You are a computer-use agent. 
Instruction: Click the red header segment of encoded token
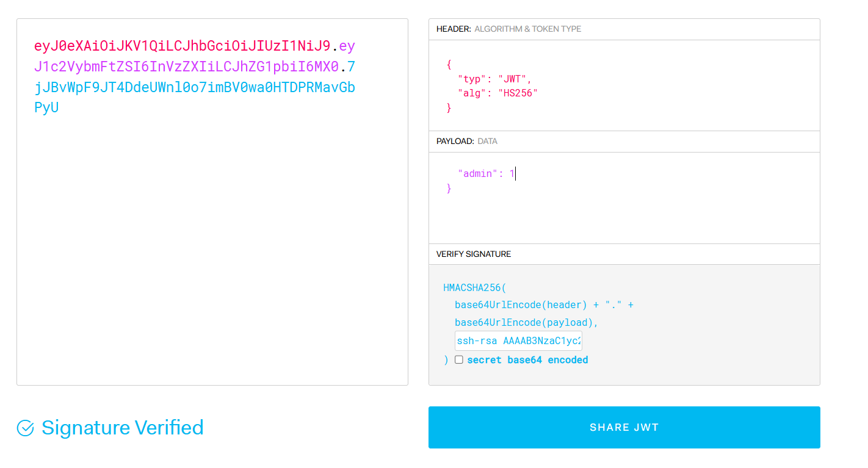point(182,46)
